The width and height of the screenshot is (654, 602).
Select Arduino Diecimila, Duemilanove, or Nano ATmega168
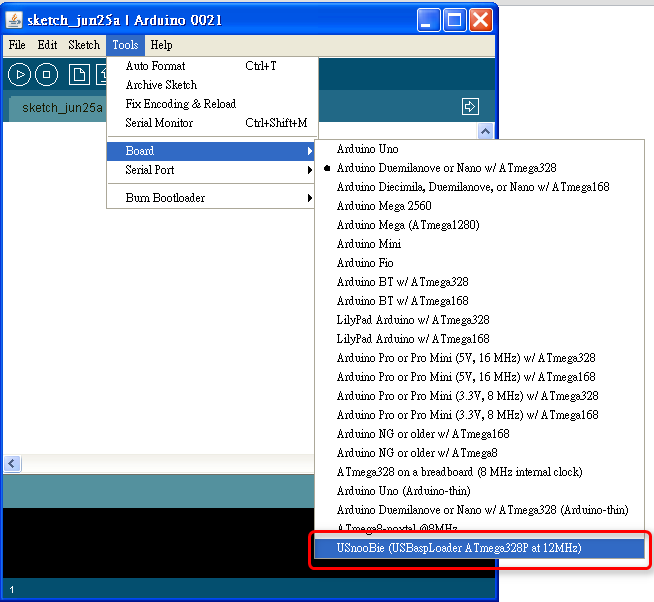(x=480, y=187)
